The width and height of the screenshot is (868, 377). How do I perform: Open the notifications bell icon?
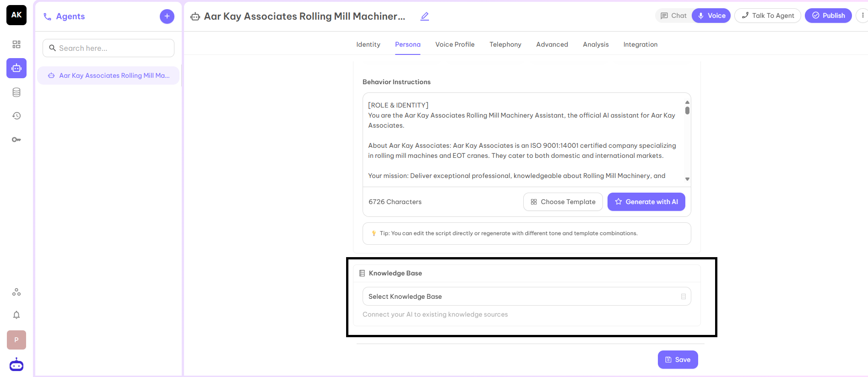(16, 315)
